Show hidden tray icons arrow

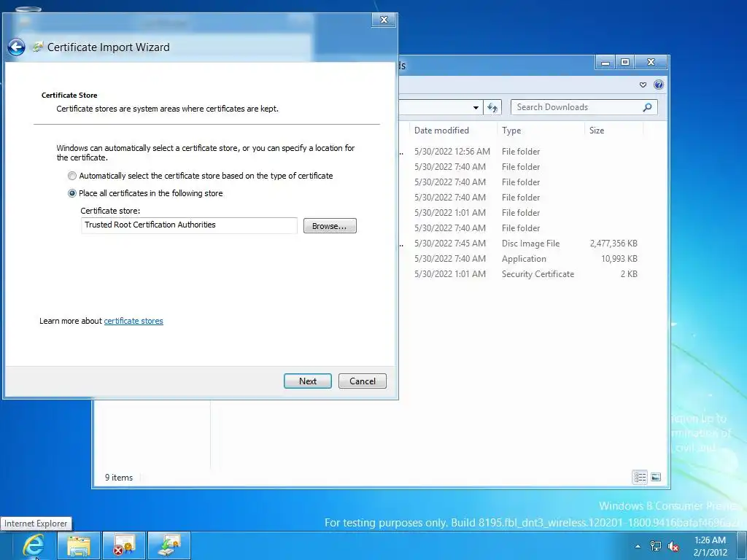tap(638, 546)
